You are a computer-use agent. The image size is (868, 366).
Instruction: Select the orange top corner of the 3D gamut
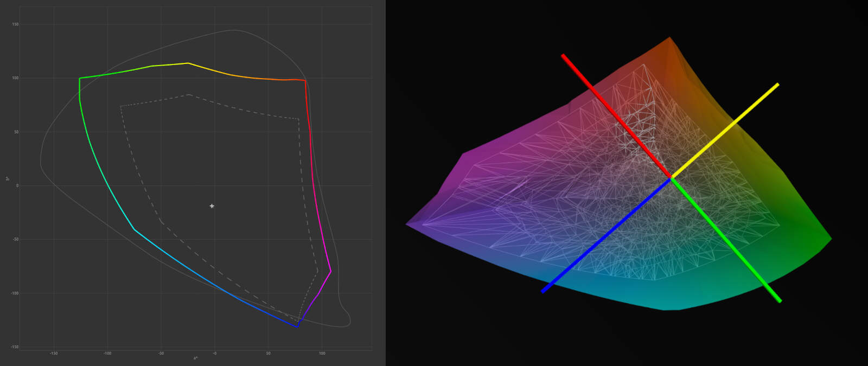pos(669,40)
